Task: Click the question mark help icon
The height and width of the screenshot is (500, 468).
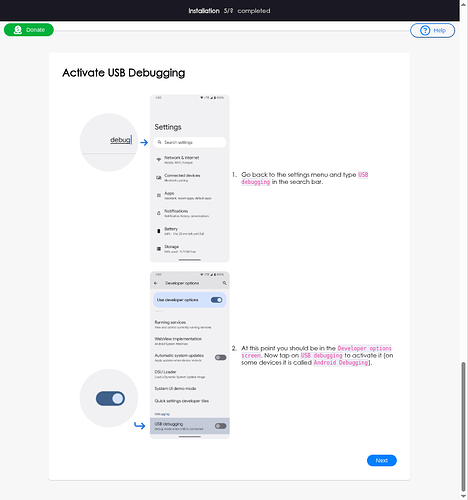Action: coord(425,31)
